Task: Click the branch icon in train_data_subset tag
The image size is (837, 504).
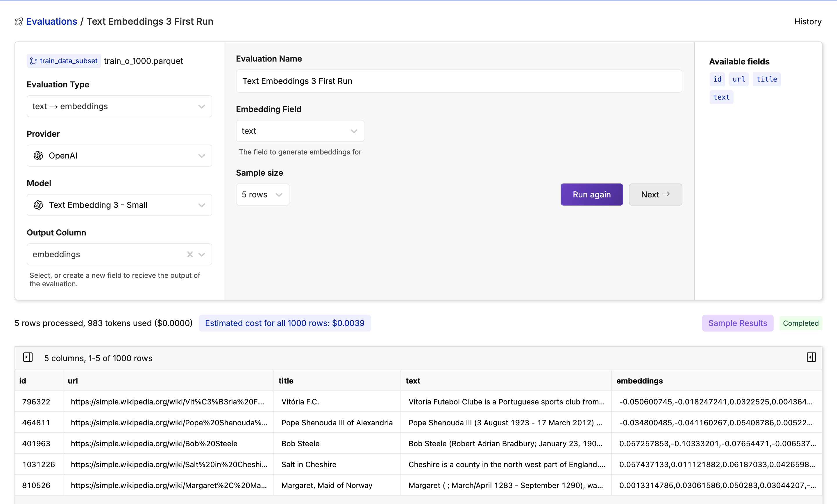Action: point(33,61)
